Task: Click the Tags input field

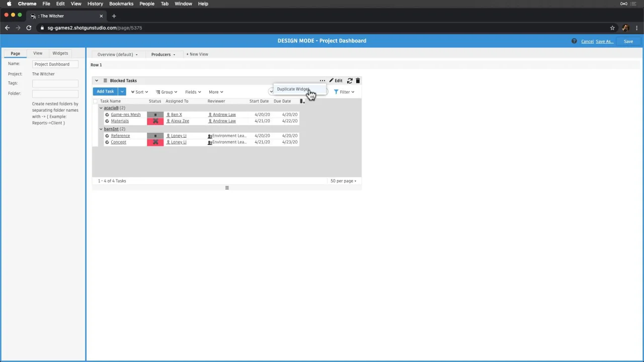Action: coord(55,83)
